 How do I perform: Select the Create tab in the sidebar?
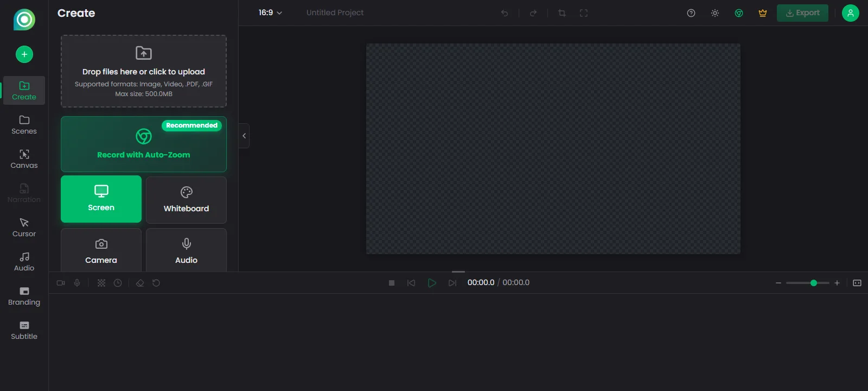click(x=24, y=91)
